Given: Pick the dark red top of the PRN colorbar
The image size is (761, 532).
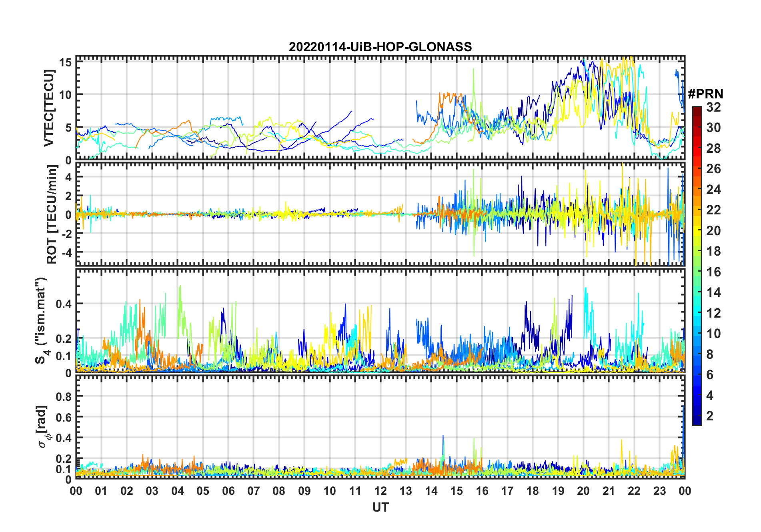Looking at the screenshot, I should (697, 109).
